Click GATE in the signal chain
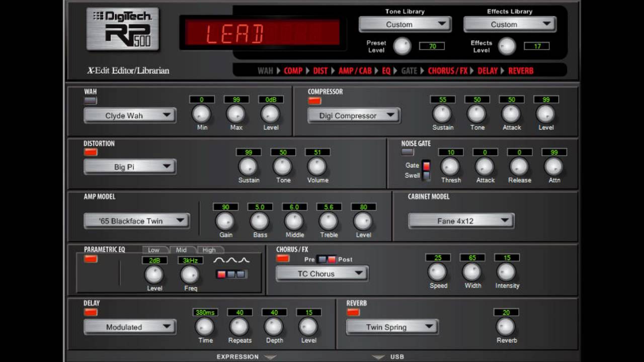The image size is (644, 362). (409, 71)
